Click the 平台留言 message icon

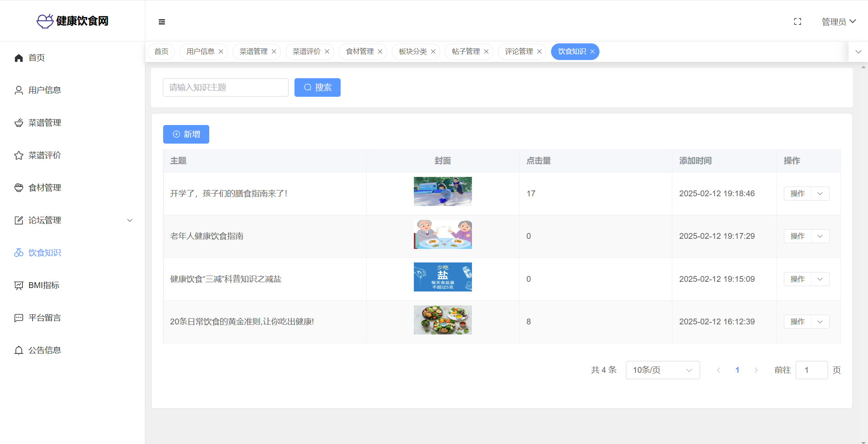pos(19,318)
